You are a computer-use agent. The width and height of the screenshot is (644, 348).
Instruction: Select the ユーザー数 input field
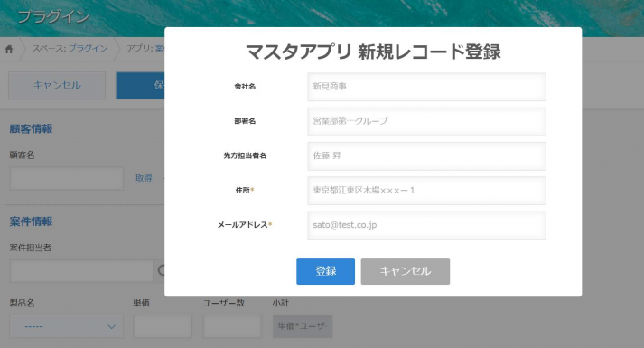click(232, 326)
